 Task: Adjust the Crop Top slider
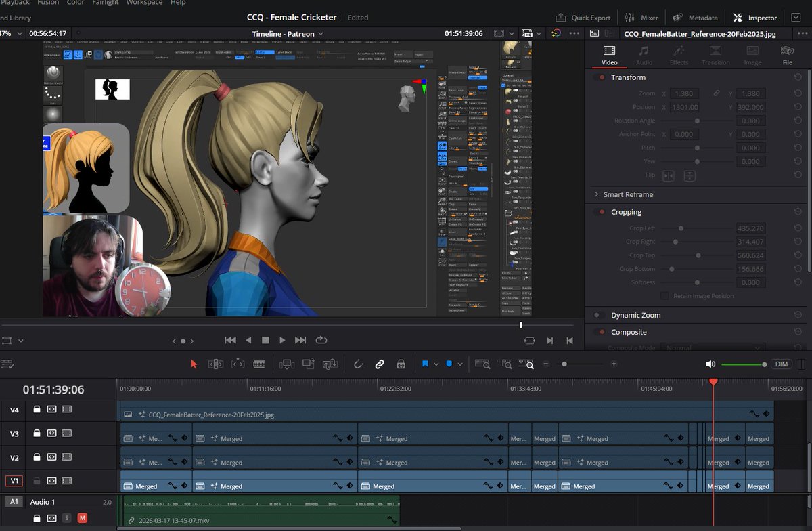pyautogui.click(x=698, y=255)
